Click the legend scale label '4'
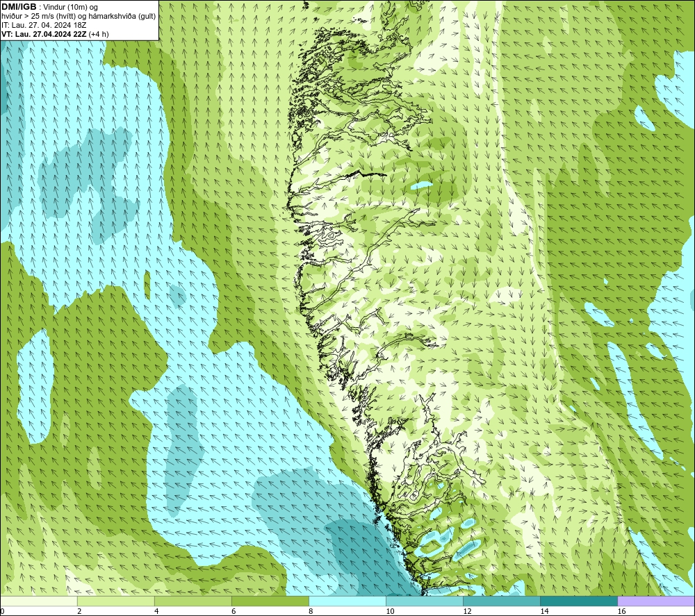Screen dimensions: 695x616 point(156,612)
